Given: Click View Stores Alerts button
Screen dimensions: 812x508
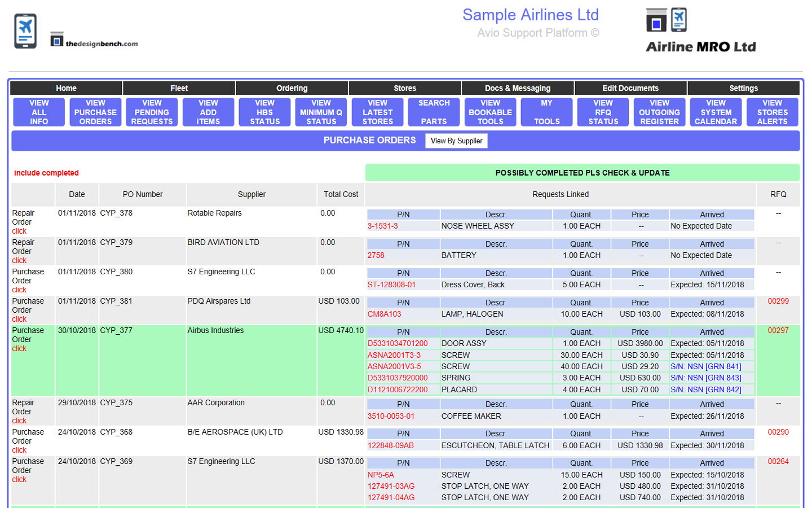Looking at the screenshot, I should [x=772, y=112].
